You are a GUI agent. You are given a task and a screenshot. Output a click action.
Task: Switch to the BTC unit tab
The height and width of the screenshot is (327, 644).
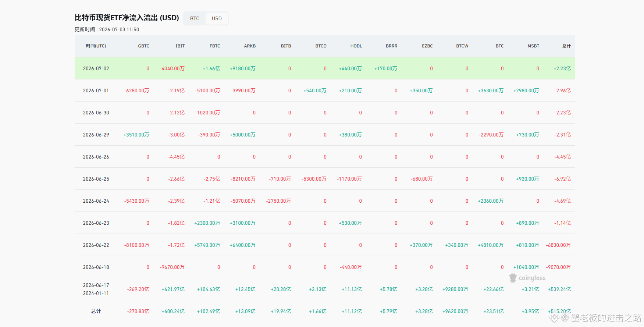(x=195, y=18)
